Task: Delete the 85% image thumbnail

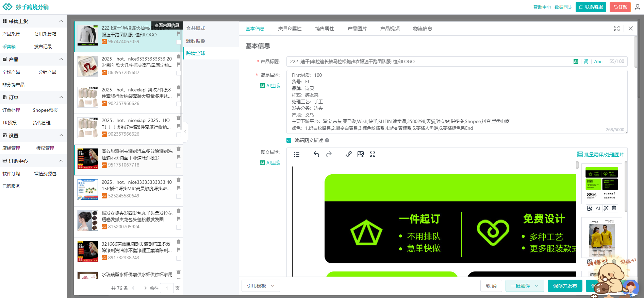Action: tap(614, 208)
